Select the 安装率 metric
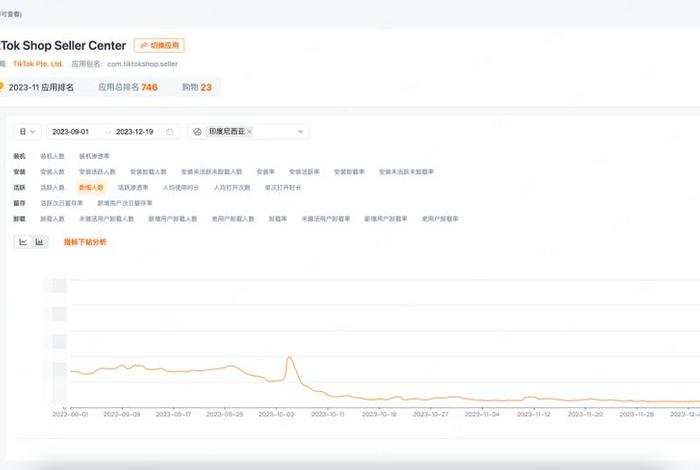The height and width of the screenshot is (470, 700). point(266,172)
